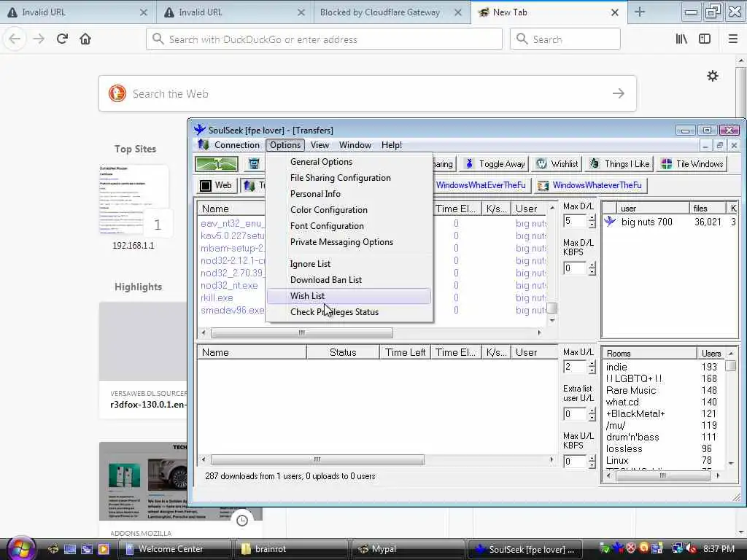
Task: Open second WindowsWhateverTheFu tab
Action: [590, 185]
